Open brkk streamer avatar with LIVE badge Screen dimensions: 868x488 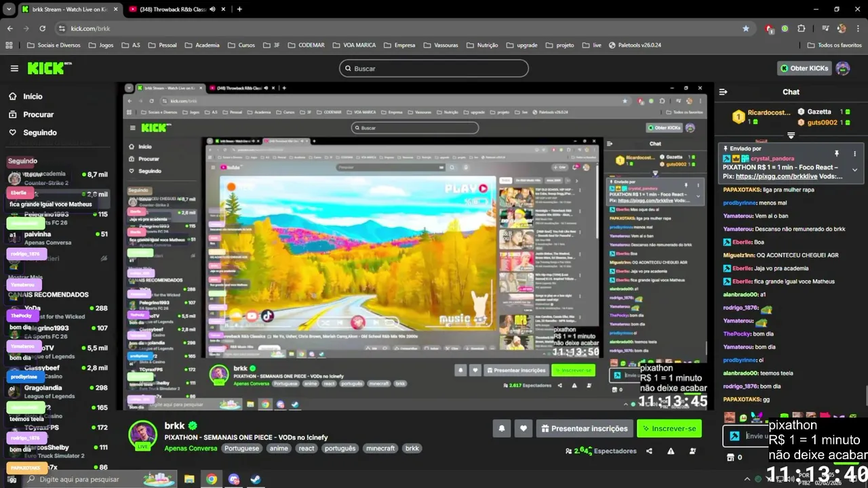click(142, 435)
